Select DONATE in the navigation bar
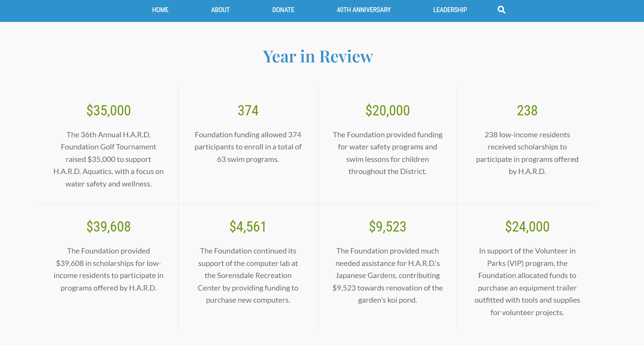Screen dimensions: 644x345 [x=283, y=10]
